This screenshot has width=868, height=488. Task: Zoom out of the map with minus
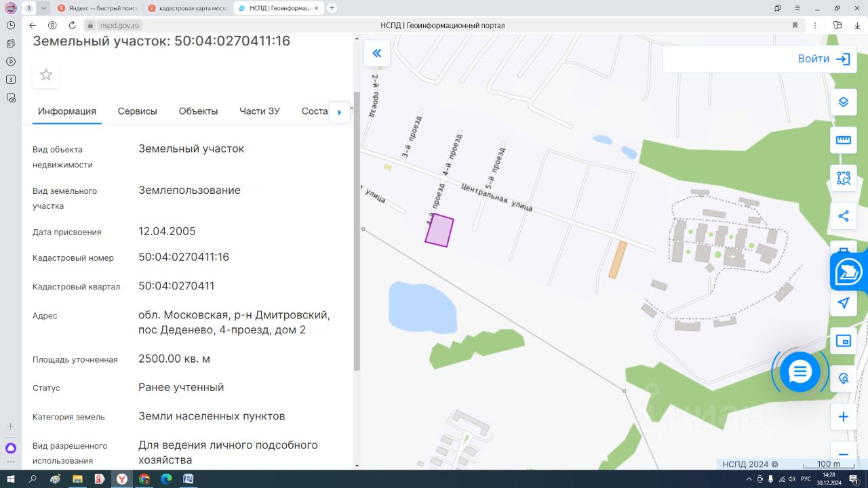click(844, 454)
